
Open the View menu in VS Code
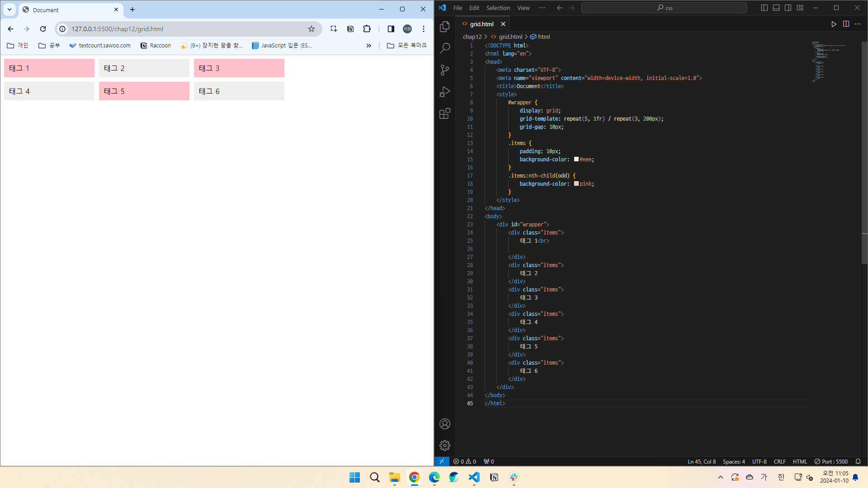point(524,8)
